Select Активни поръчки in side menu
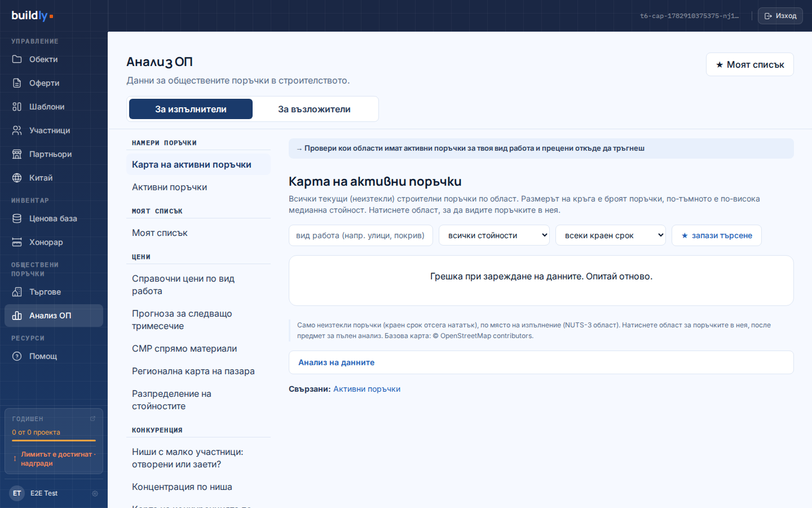The height and width of the screenshot is (508, 812). (x=198, y=187)
